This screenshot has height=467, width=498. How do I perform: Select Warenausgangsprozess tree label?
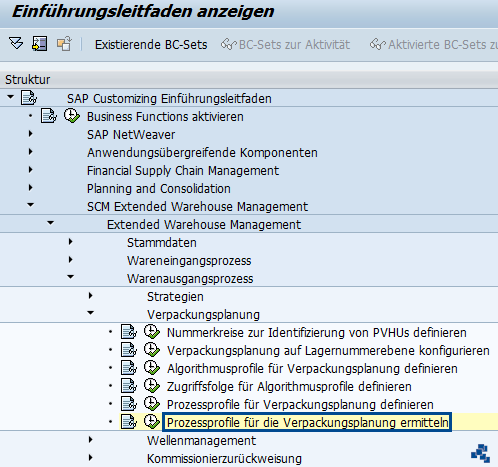point(190,279)
